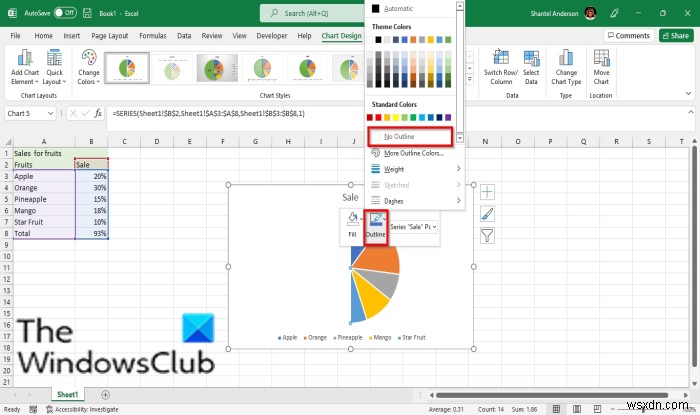Select column C header
The image size is (700, 415).
[124, 141]
